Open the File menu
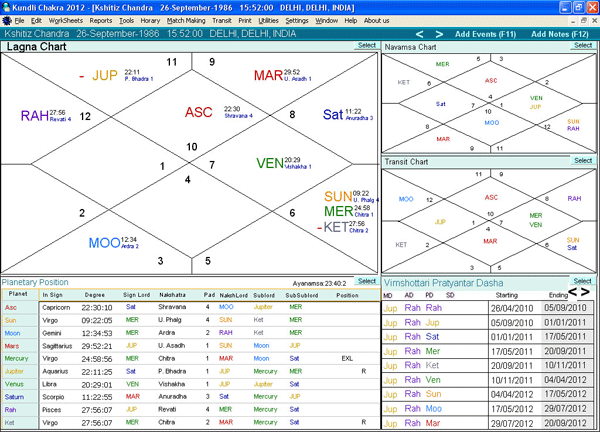The width and height of the screenshot is (600, 432). pyautogui.click(x=19, y=20)
